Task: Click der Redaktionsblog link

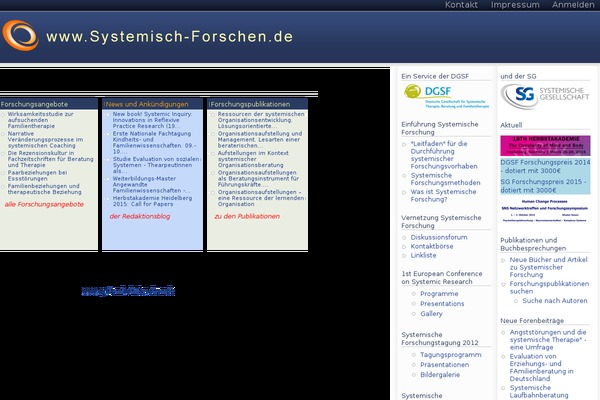Action: click(140, 216)
